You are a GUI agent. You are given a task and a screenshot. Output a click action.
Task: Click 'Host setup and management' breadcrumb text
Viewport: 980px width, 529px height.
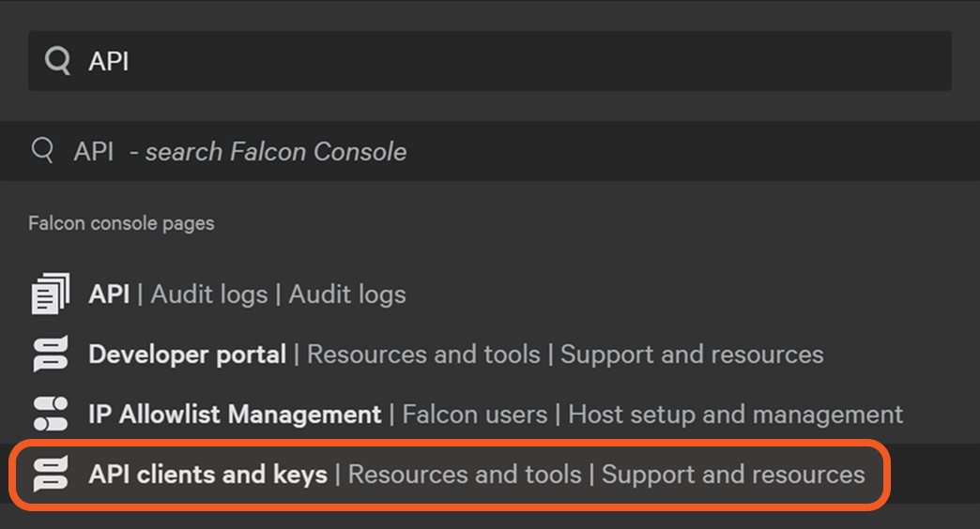pos(735,414)
